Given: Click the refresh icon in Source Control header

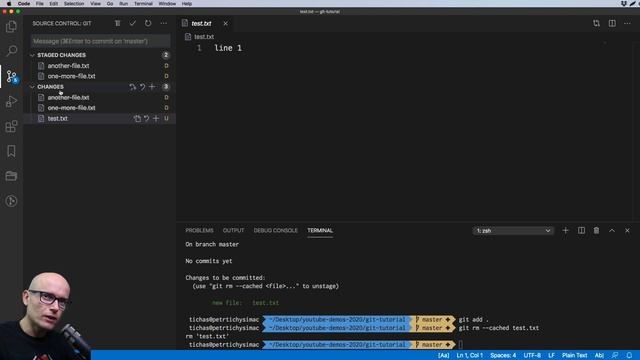Looking at the screenshot, I should pyautogui.click(x=148, y=23).
